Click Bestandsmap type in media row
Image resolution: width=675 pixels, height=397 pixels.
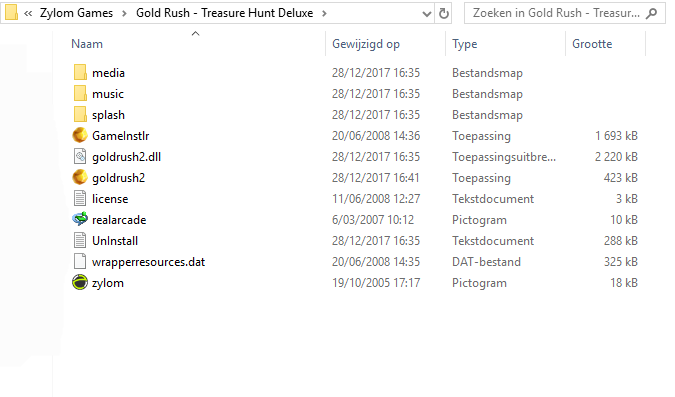(x=487, y=73)
